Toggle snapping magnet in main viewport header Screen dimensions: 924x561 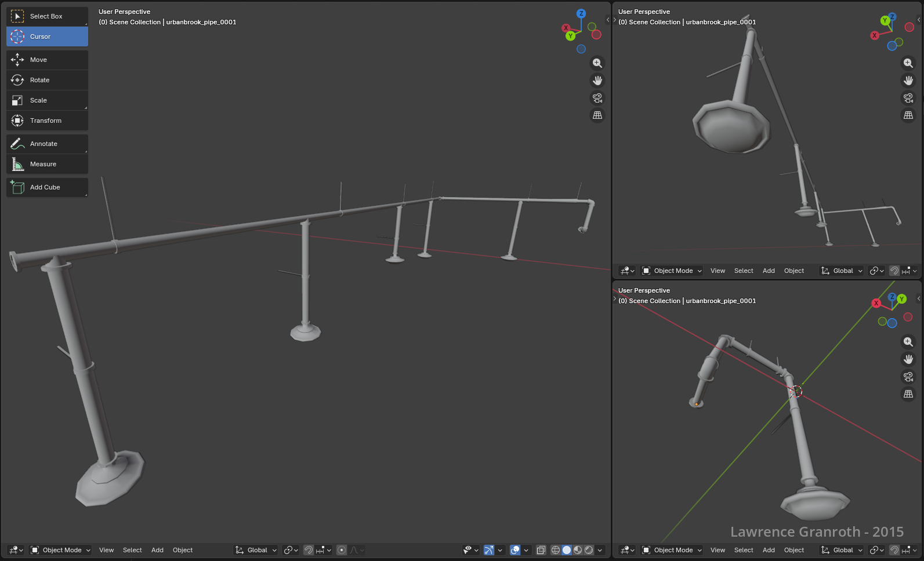309,550
